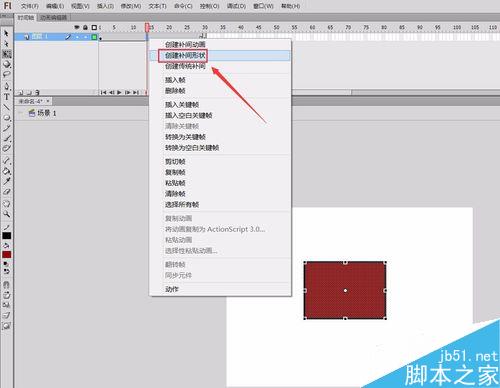Open the 编辑(E) menu

pos(55,6)
